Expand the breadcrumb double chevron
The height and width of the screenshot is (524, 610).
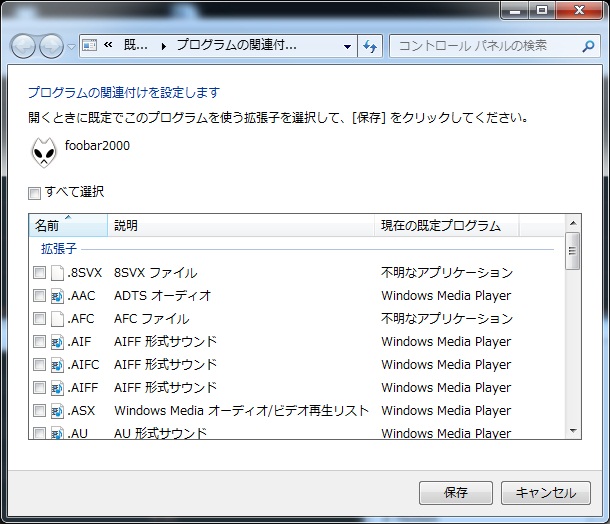click(108, 45)
